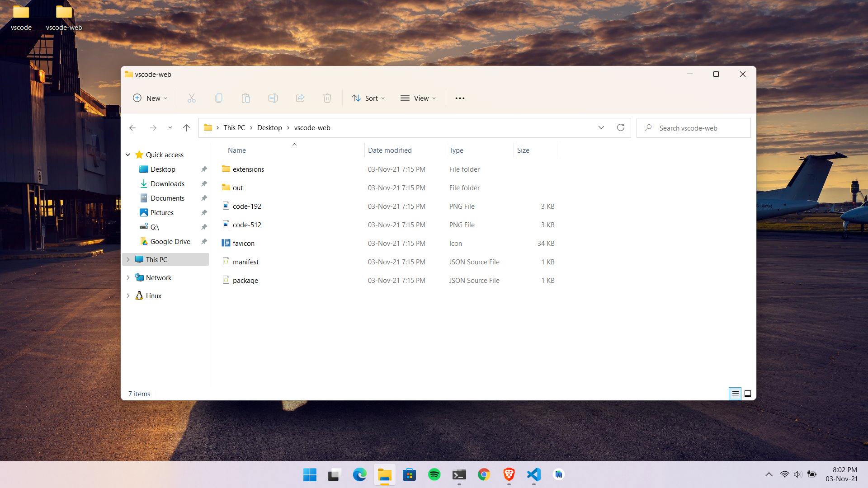Click This PC in breadcrumb path
Image resolution: width=868 pixels, height=488 pixels.
point(234,128)
